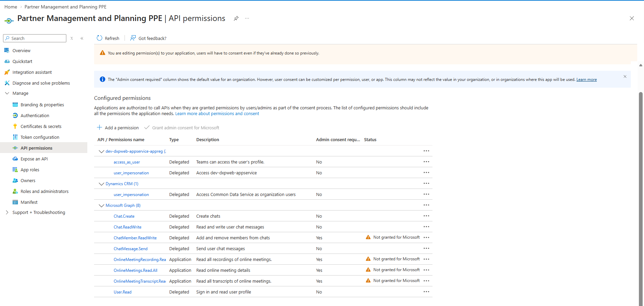Open options menu for Dynamics CRM group

click(426, 183)
